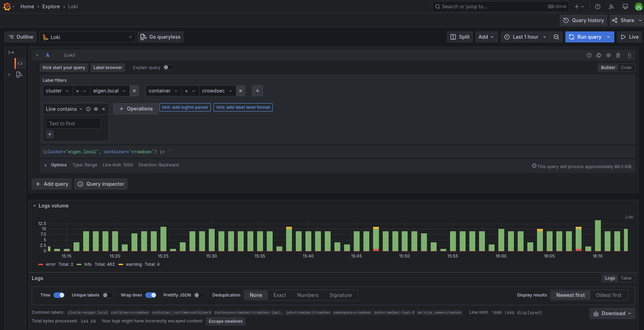This screenshot has width=644, height=330.
Task: Open the Download dropdown
Action: (612, 313)
